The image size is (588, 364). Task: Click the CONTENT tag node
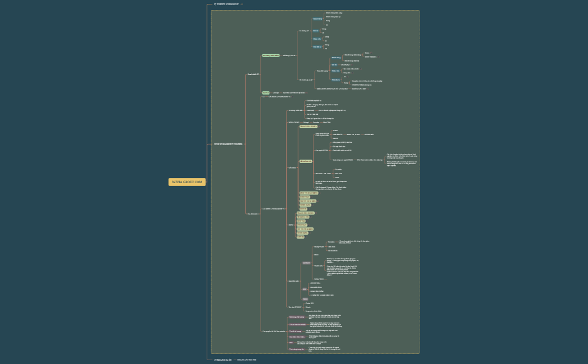tap(306, 262)
